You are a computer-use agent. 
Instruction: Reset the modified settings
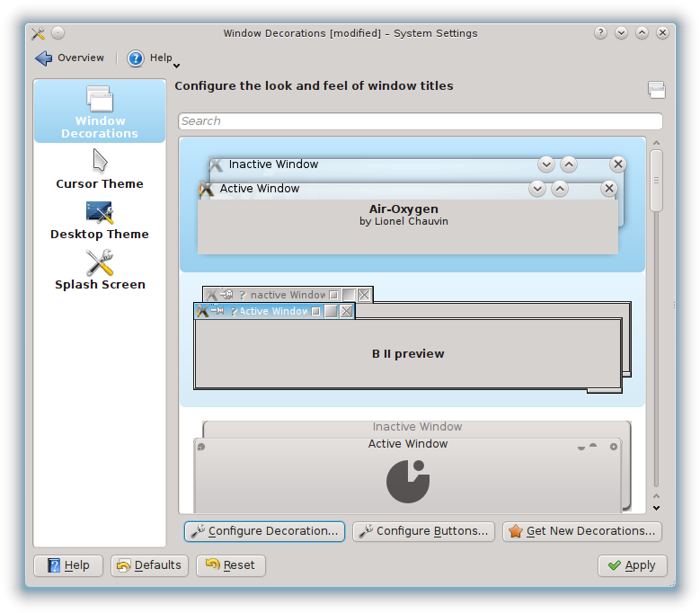coord(231,565)
